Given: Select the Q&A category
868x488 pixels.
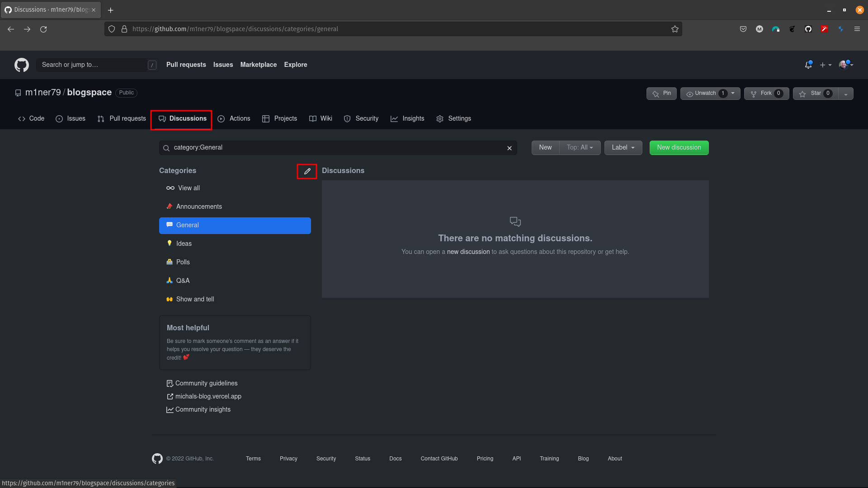Looking at the screenshot, I should (x=235, y=281).
